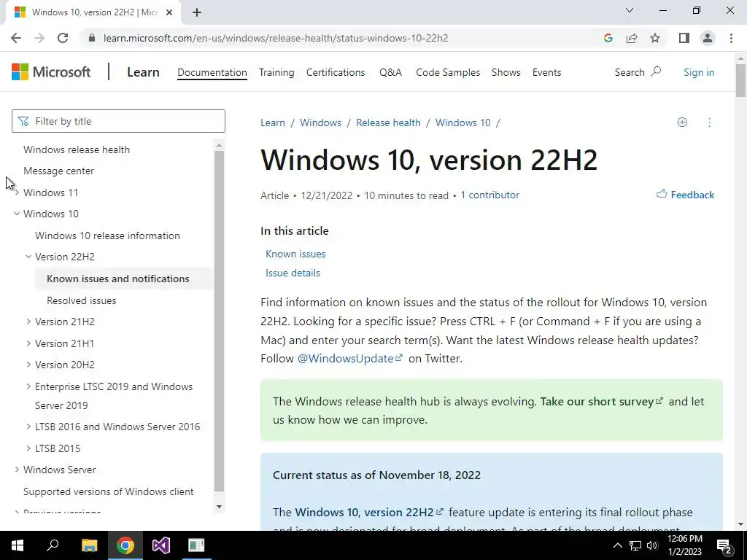Jump to Known issues section link

pyautogui.click(x=295, y=254)
